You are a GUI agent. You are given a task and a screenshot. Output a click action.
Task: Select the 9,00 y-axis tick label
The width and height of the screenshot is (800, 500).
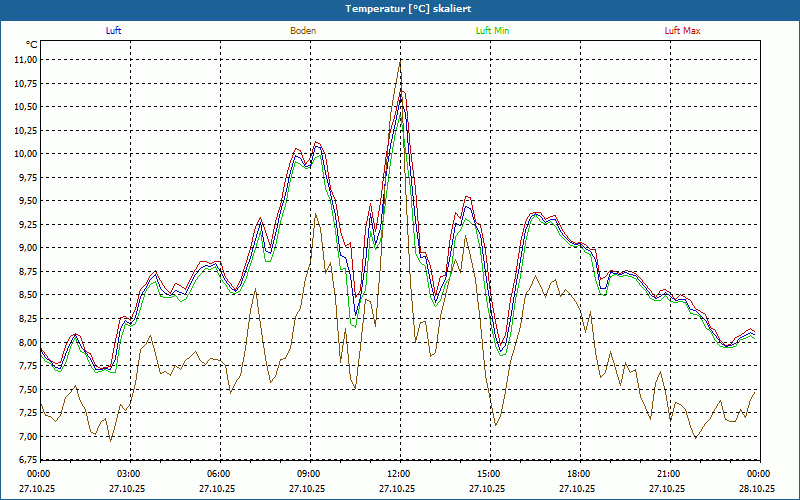25,248
